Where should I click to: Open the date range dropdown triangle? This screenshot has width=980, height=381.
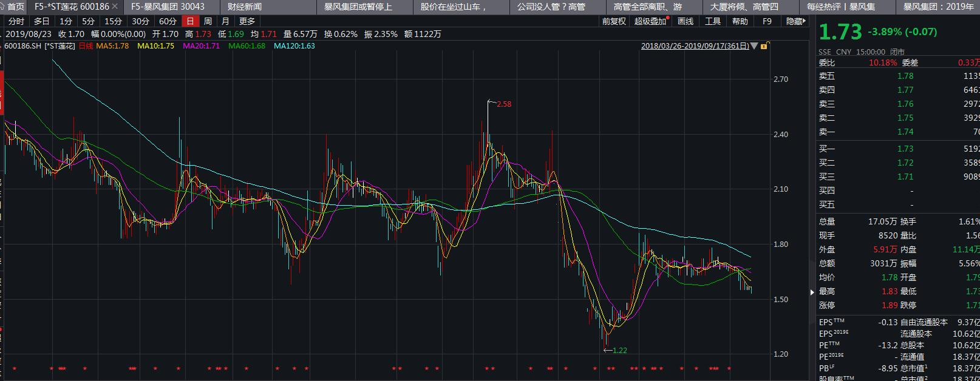click(754, 46)
